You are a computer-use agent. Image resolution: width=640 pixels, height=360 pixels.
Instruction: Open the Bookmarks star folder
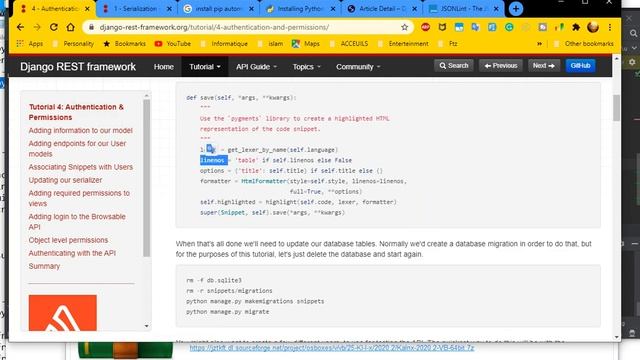point(124,44)
